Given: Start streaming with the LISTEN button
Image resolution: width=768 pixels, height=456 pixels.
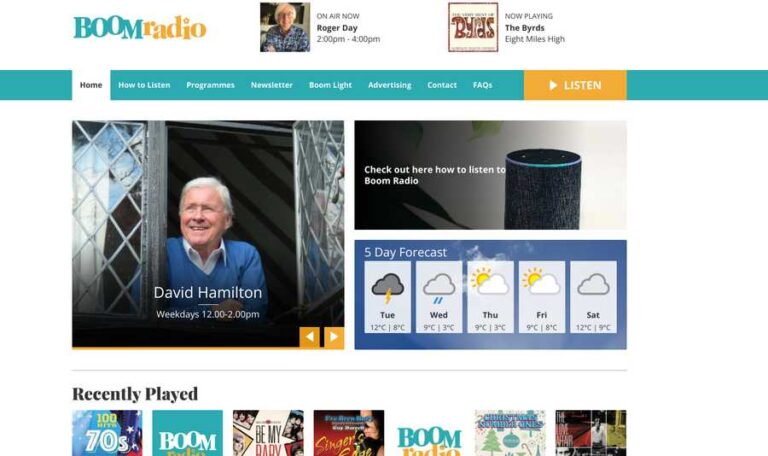Looking at the screenshot, I should coord(575,85).
